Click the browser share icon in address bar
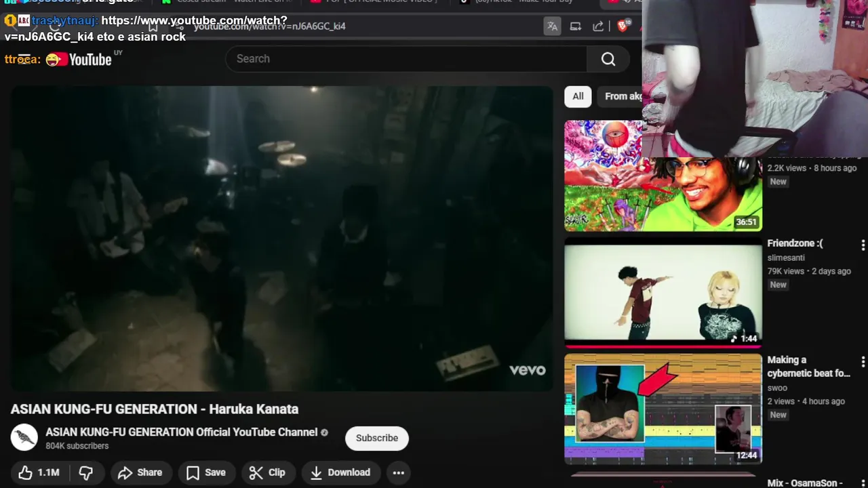Image resolution: width=868 pixels, height=488 pixels. pyautogui.click(x=598, y=26)
